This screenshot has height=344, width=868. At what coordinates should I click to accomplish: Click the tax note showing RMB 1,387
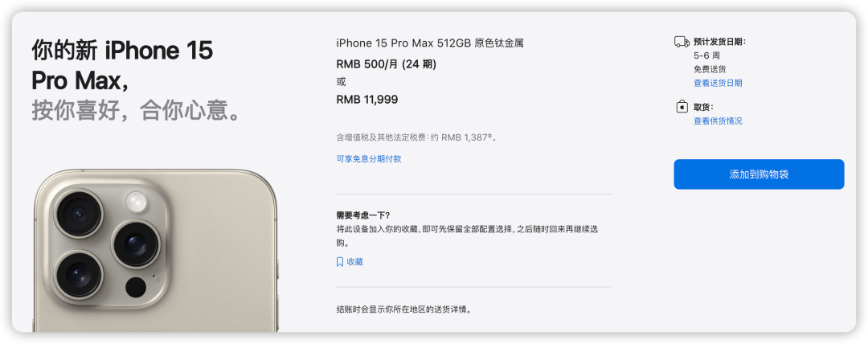[417, 137]
